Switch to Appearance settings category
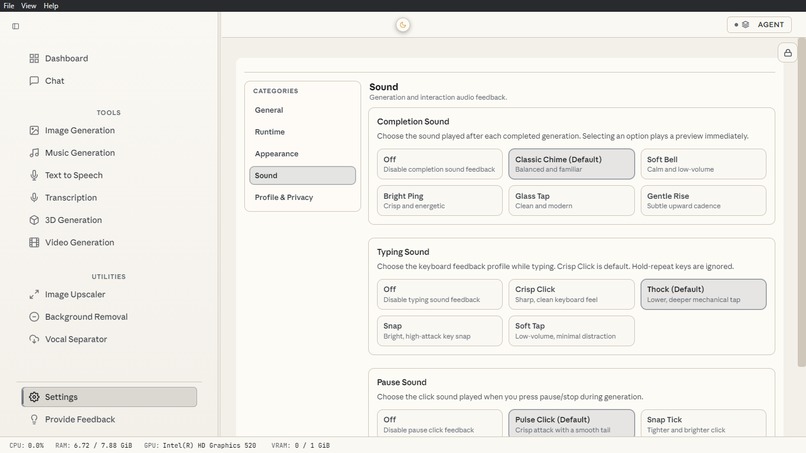 pyautogui.click(x=302, y=154)
